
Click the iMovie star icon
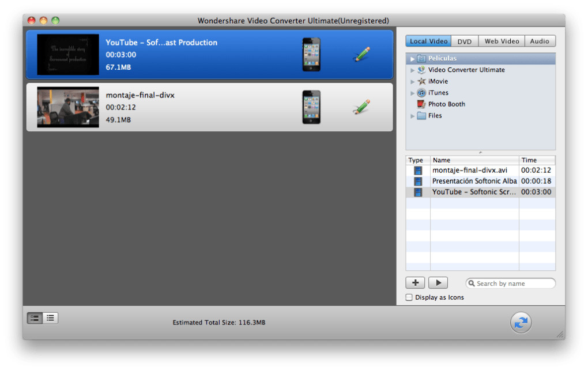pyautogui.click(x=421, y=81)
